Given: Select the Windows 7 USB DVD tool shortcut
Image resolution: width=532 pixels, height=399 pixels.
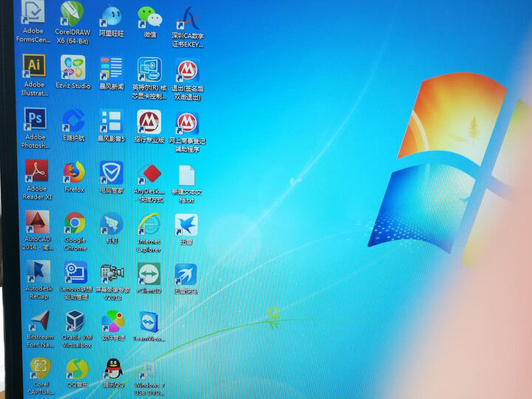Looking at the screenshot, I should coord(149,370).
